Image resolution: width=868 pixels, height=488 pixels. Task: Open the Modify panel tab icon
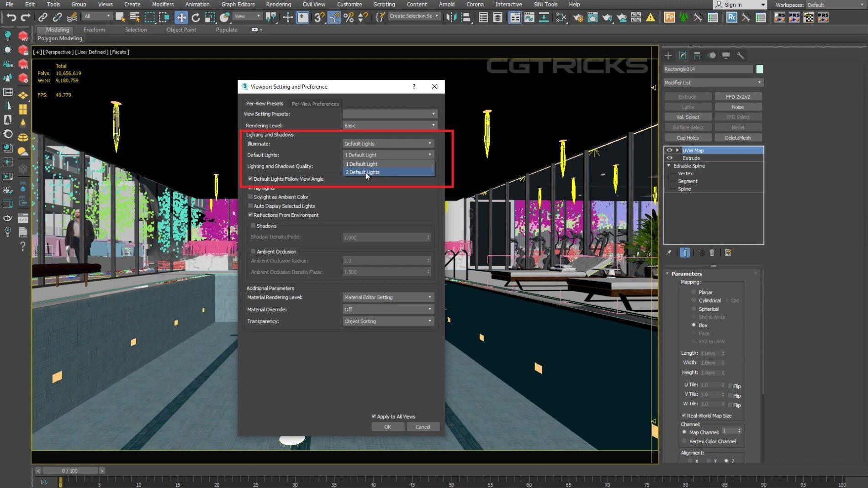point(683,55)
